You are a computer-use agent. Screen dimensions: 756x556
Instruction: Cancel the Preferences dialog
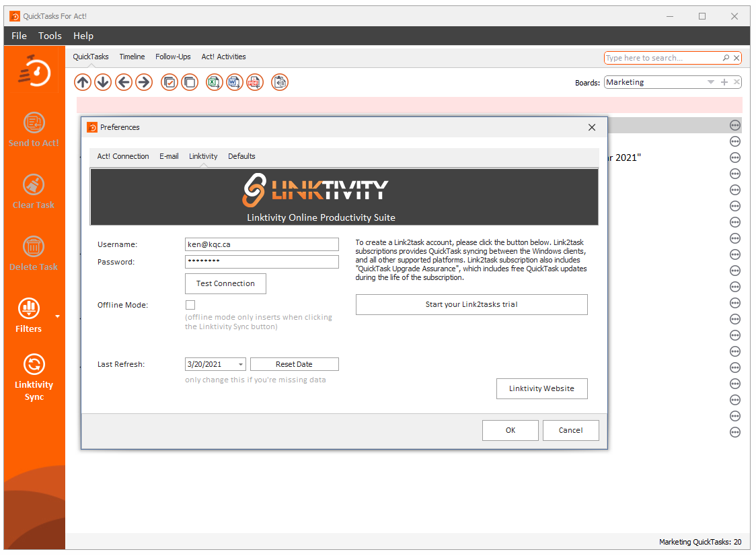tap(571, 431)
